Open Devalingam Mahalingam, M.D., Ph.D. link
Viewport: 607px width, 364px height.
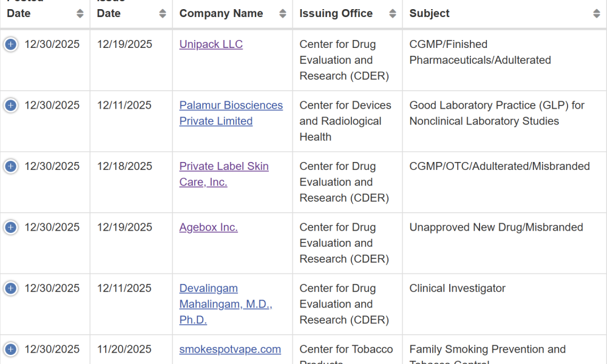tap(226, 304)
